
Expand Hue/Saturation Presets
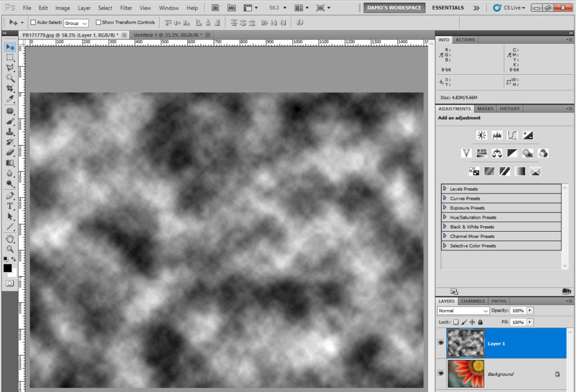point(444,217)
